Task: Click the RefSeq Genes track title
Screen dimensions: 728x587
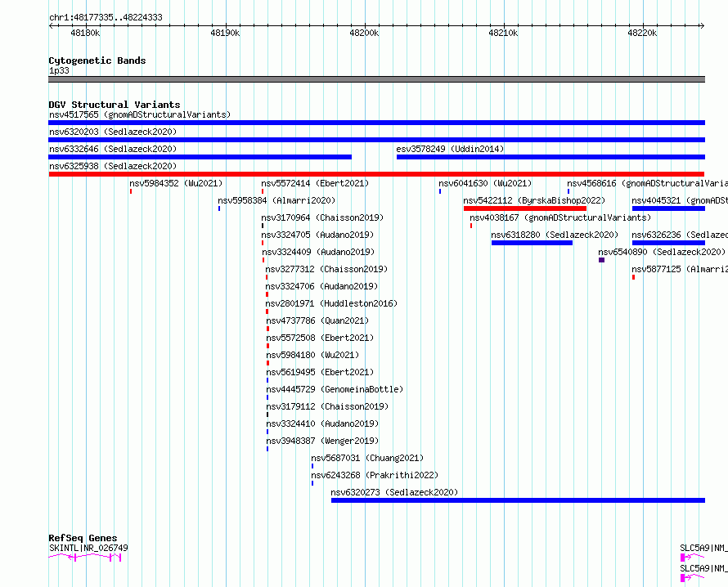Action: [x=83, y=538]
